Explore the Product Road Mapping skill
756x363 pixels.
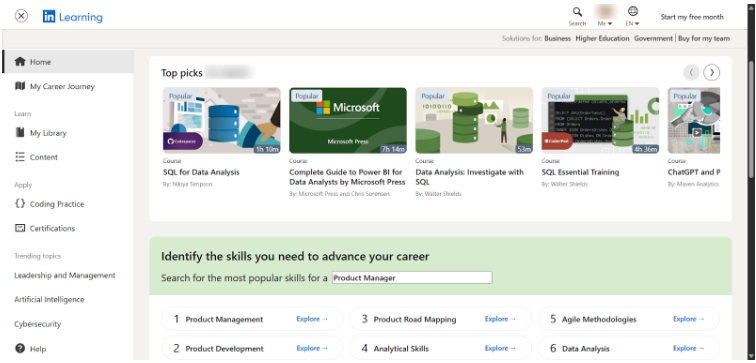click(x=500, y=319)
